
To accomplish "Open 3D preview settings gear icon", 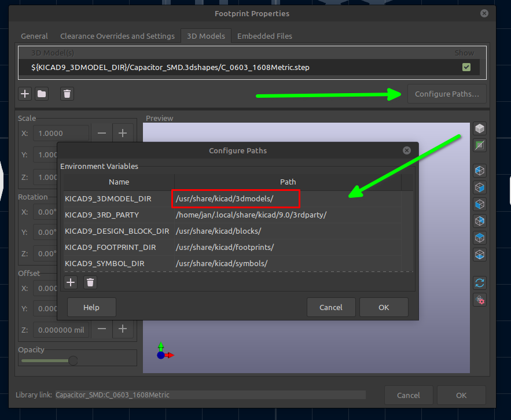I will 480,300.
